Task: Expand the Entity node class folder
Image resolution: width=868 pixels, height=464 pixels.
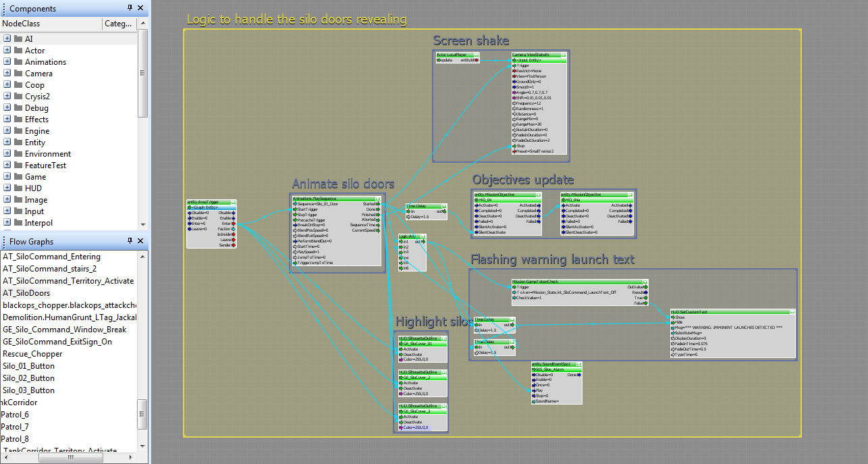Action: tap(7, 143)
